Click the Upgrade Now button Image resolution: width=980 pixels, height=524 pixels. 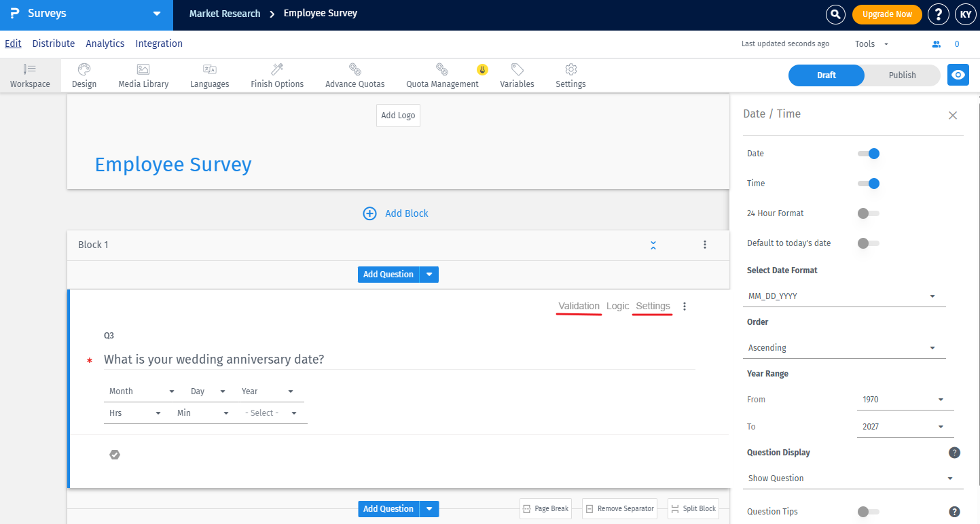pyautogui.click(x=887, y=14)
